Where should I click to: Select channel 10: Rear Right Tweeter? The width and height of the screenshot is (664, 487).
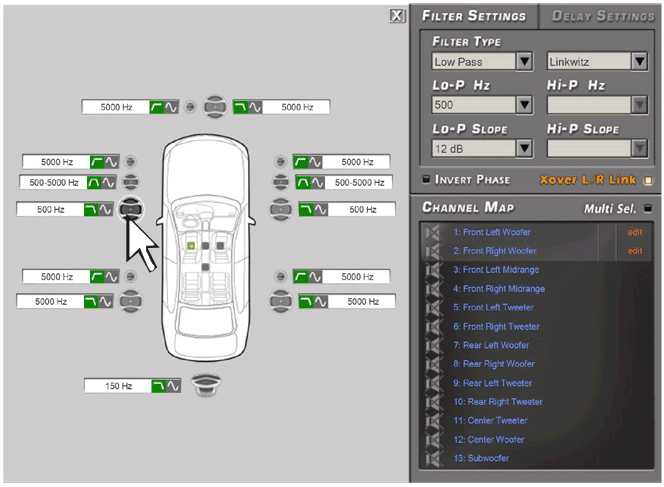tap(498, 401)
